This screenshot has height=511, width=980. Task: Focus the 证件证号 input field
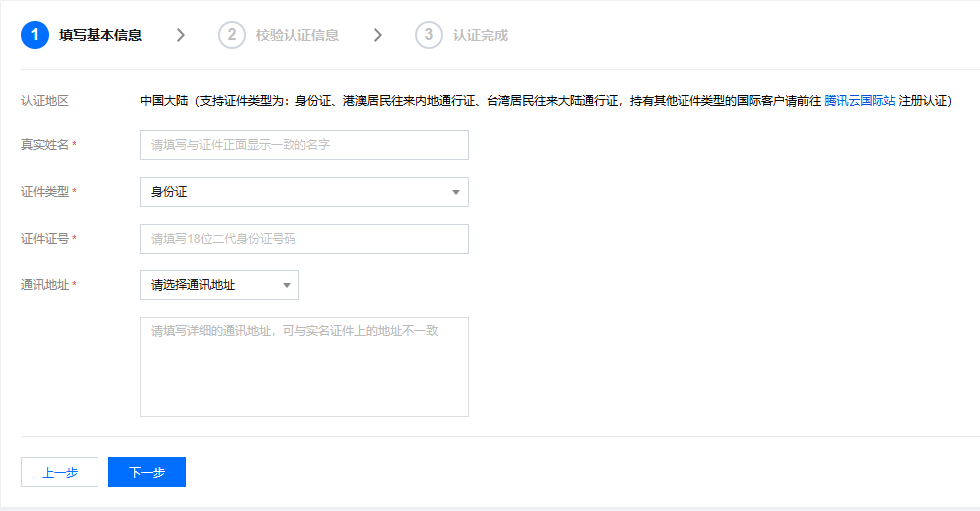tap(304, 239)
